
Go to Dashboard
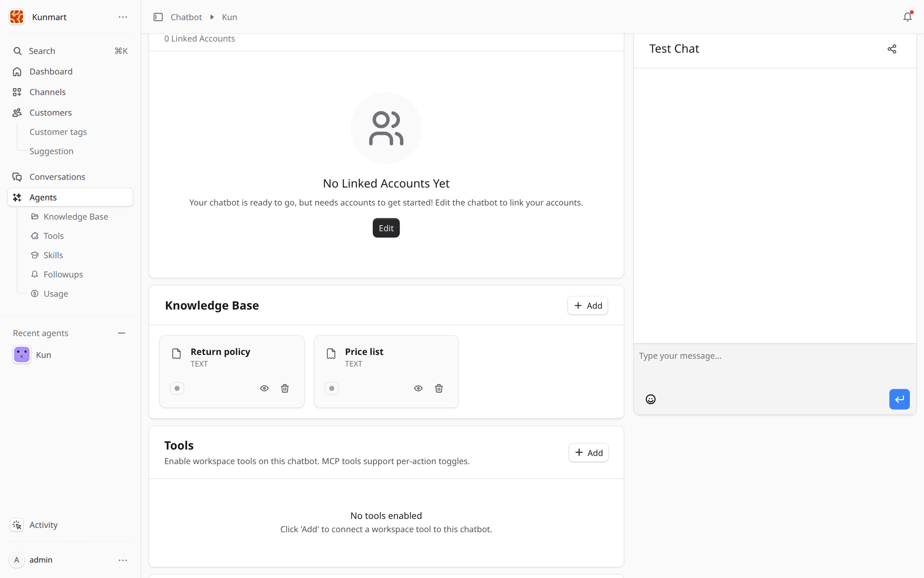point(70,72)
